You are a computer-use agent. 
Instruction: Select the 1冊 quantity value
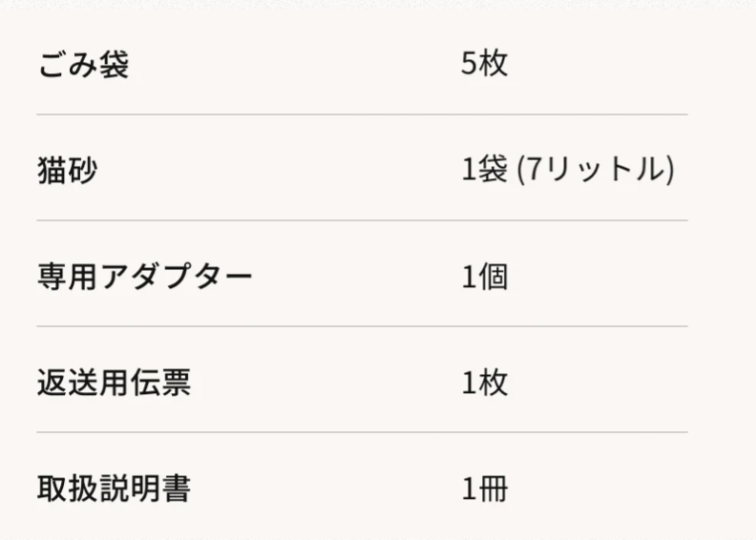pos(484,488)
